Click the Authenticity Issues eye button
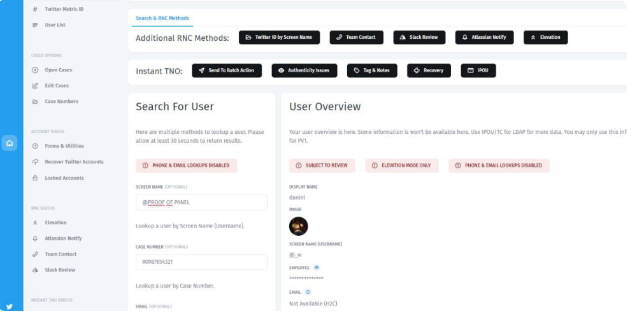The width and height of the screenshot is (644, 313). (304, 71)
